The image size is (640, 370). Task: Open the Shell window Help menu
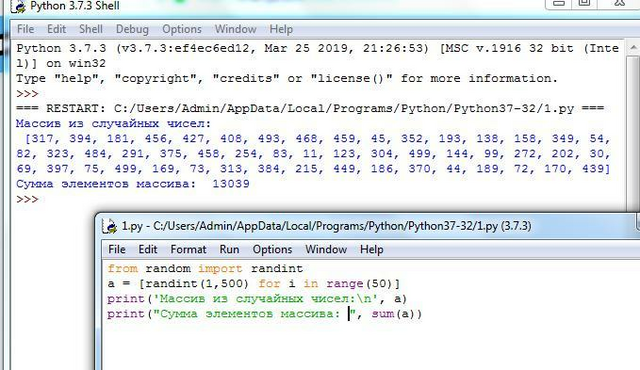(281, 29)
